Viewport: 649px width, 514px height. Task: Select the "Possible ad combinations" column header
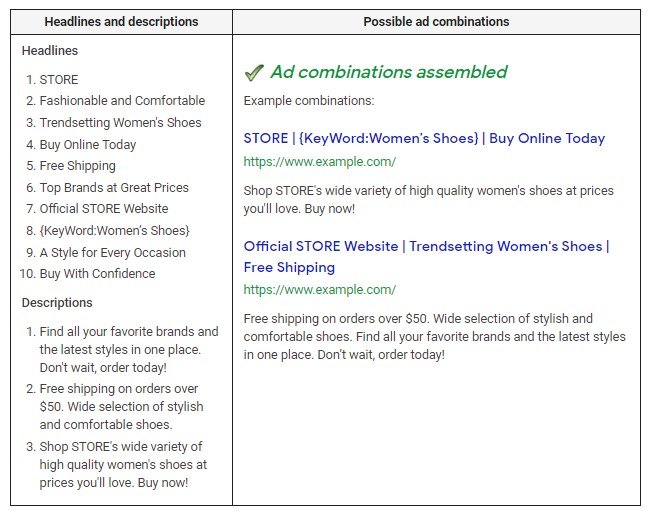click(436, 22)
